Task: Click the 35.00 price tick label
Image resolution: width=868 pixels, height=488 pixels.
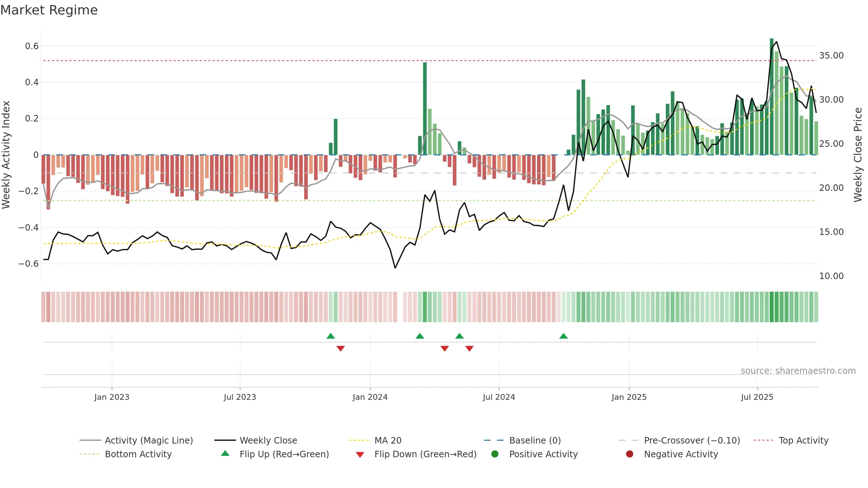Action: (x=831, y=55)
